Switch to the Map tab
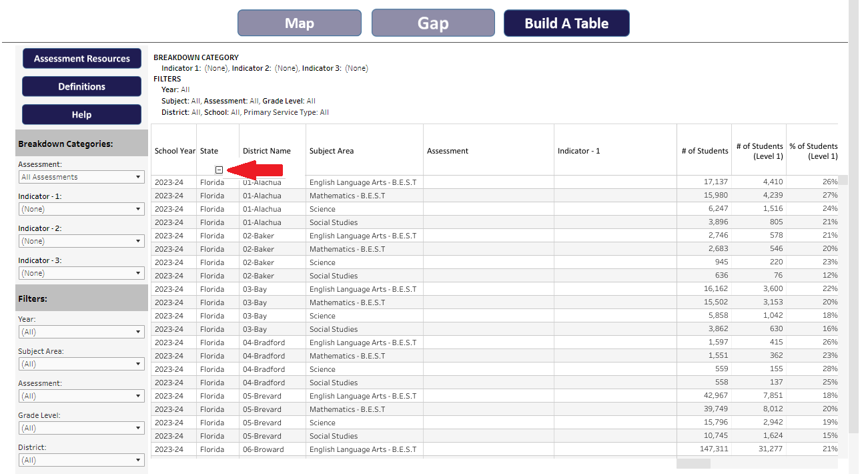Viewport: 868px width, 474px height. pos(300,23)
